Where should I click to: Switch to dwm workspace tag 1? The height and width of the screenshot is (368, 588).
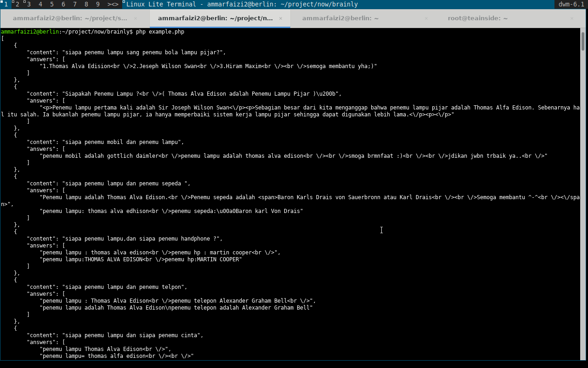coord(6,4)
